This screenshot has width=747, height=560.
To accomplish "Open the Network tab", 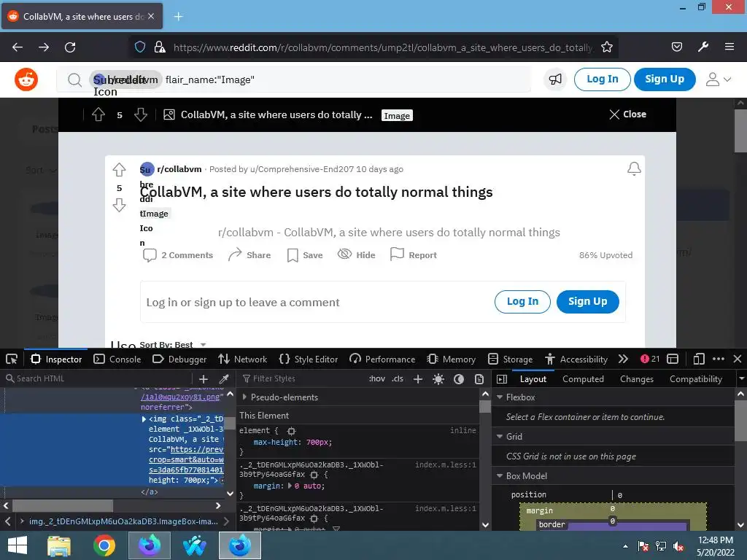I will pos(242,359).
